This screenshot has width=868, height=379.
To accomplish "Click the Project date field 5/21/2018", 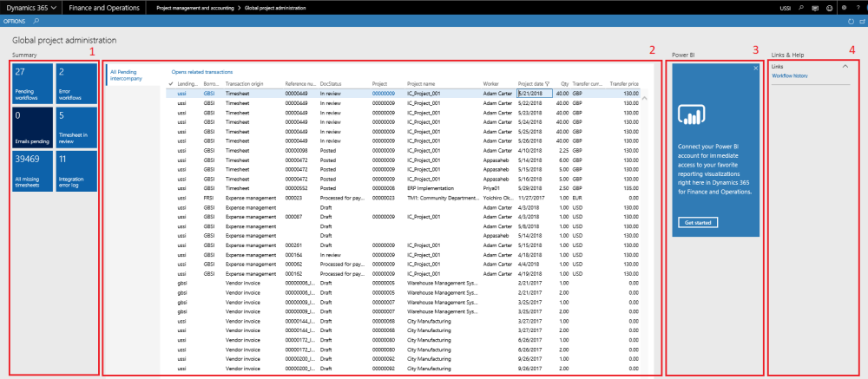I will tap(534, 94).
